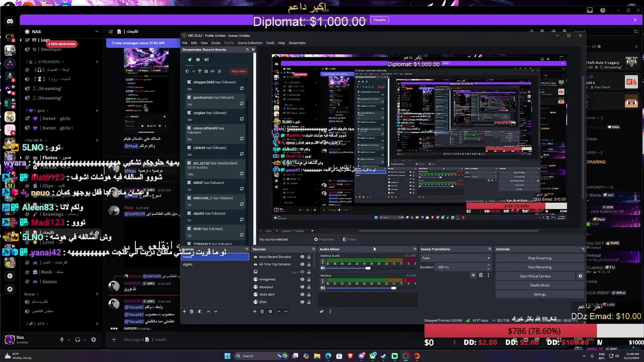Viewport: 644px width, 362px height.
Task: Open scene filters in Scenes toolbar
Action: 200,311
